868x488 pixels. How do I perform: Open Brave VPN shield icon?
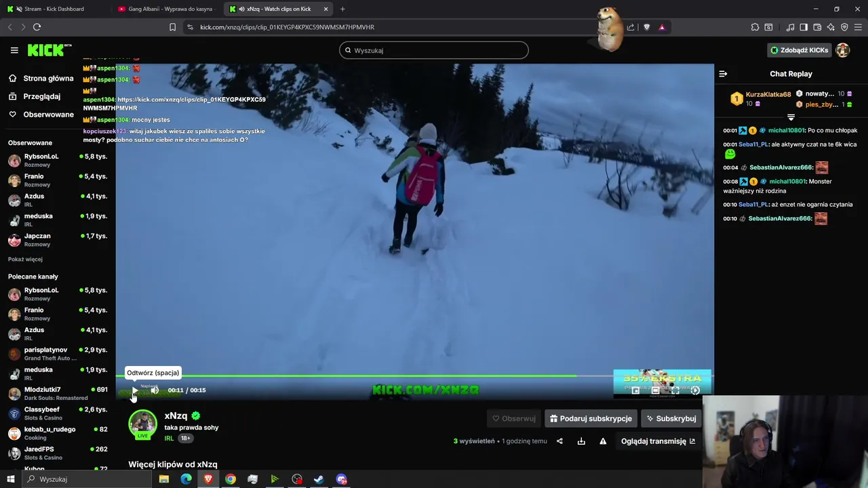pyautogui.click(x=844, y=27)
